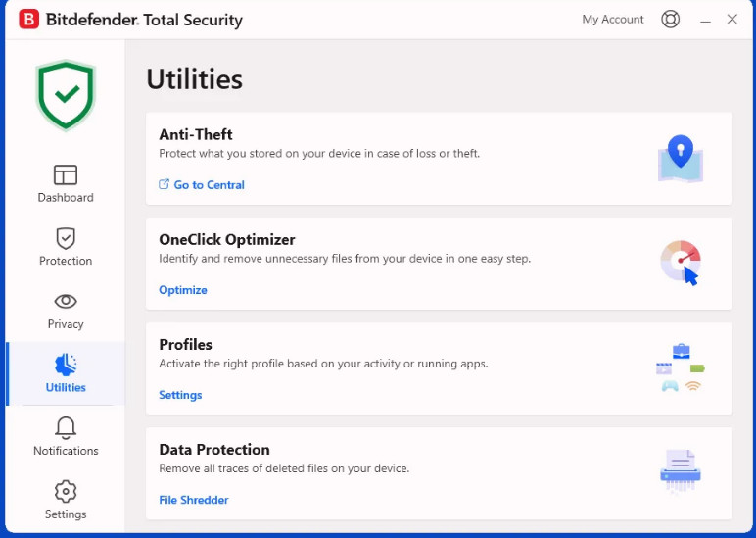Click 'Activate the right profile' description
This screenshot has height=538, width=756.
(323, 364)
